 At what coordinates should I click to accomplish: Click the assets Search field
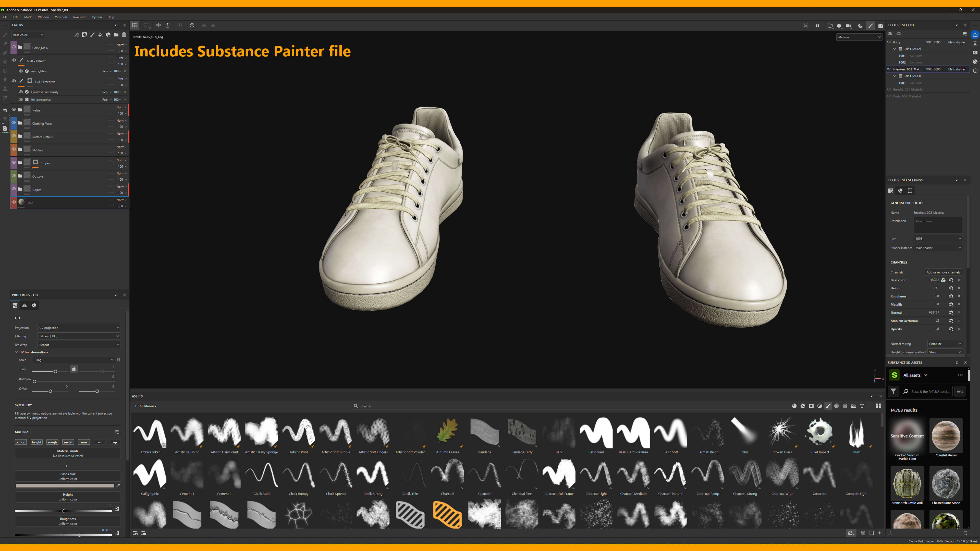pos(571,406)
